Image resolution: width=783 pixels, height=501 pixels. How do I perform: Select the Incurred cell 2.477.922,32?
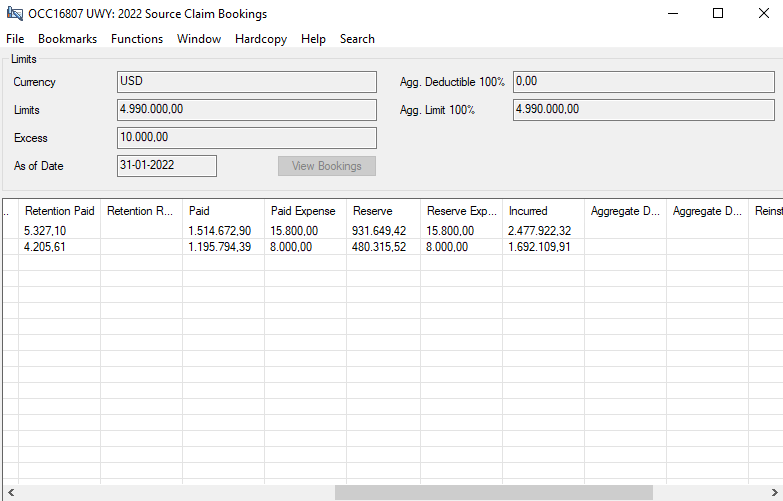click(543, 231)
